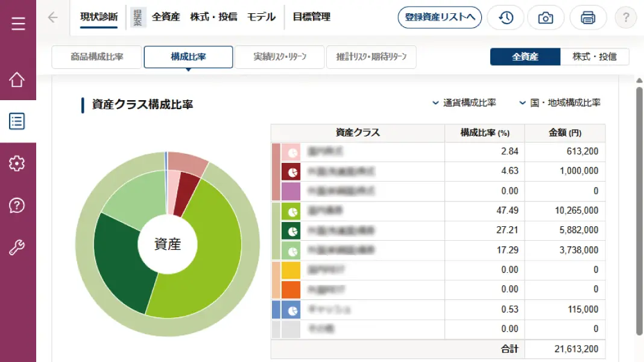
Task: Click the 登録資産リストへ button
Action: click(x=440, y=17)
